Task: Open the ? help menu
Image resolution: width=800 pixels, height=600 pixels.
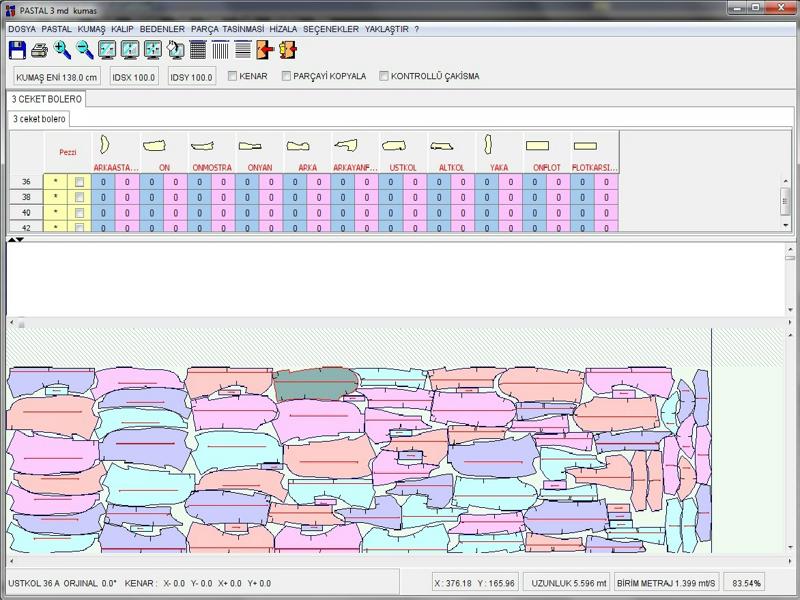Action: pos(417,29)
